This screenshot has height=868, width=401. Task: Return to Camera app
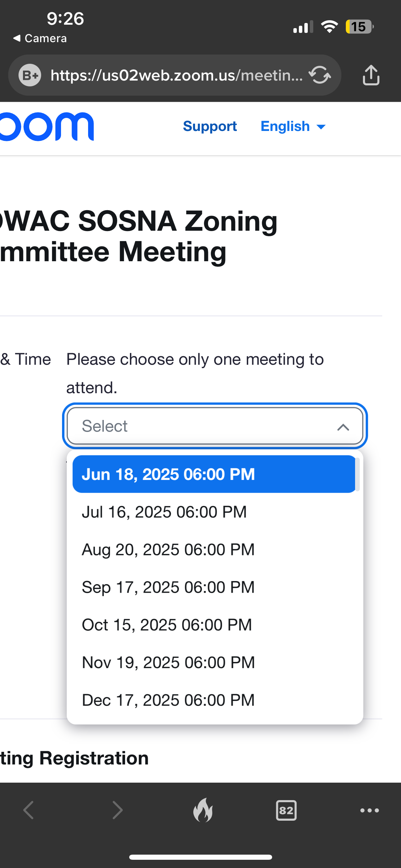pyautogui.click(x=40, y=38)
